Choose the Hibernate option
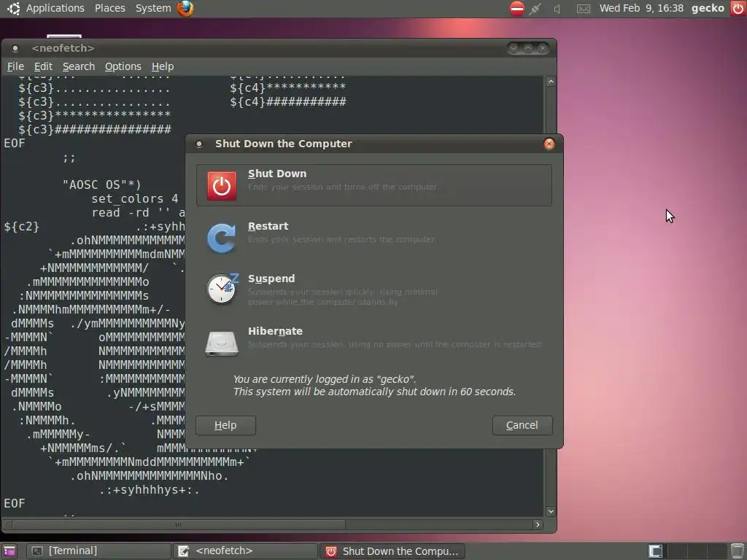This screenshot has width=747, height=560. [374, 343]
